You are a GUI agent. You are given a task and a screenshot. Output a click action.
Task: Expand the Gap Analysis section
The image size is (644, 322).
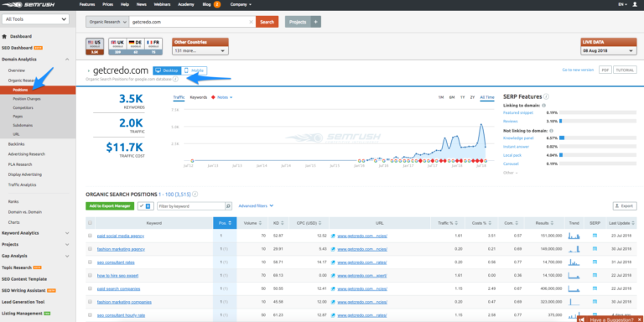67,256
